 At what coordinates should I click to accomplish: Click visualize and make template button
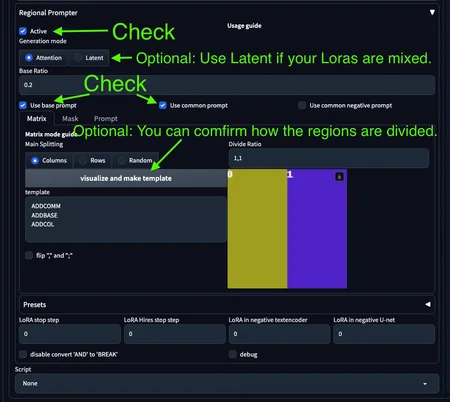126,178
